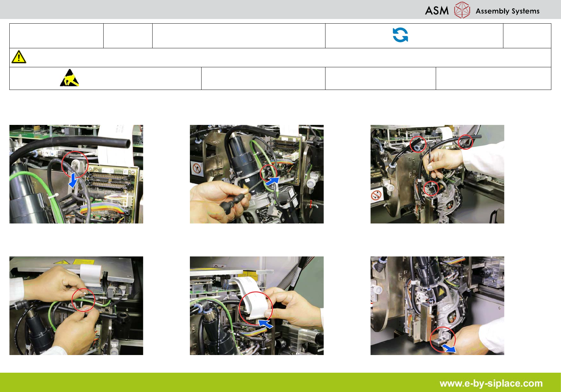Open the photo of the white ribbon cable being plugged in
Viewport: 561px width, 392px height.
[257, 306]
